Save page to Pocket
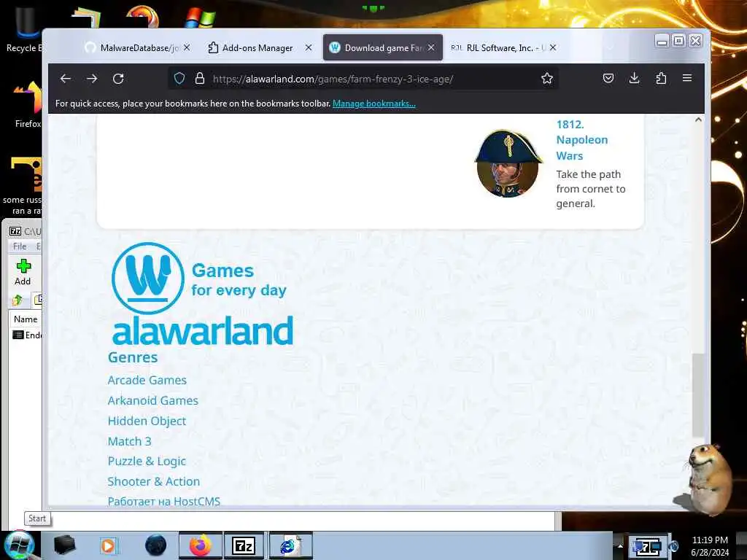747x560 pixels. click(x=608, y=78)
